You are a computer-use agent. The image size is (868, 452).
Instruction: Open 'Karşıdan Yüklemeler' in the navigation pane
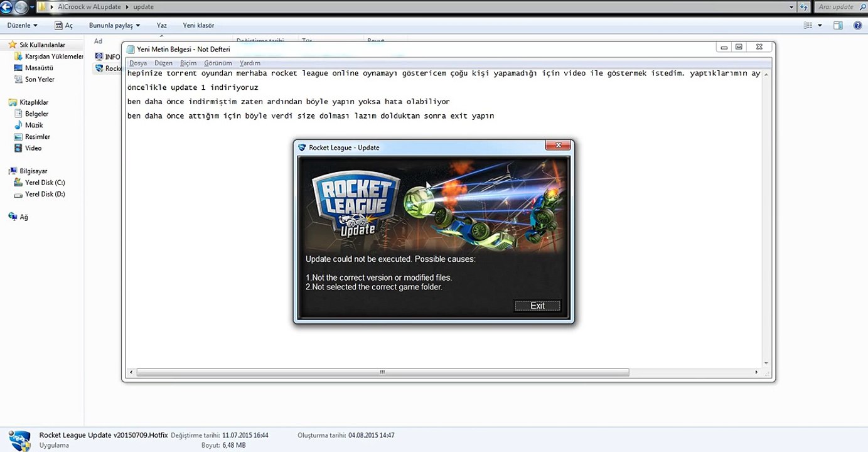click(54, 56)
